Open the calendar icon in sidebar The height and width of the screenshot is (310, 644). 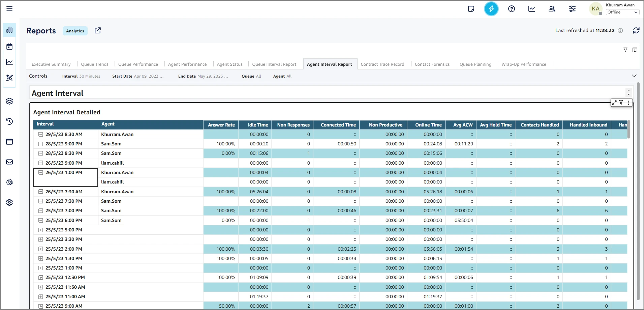9,47
